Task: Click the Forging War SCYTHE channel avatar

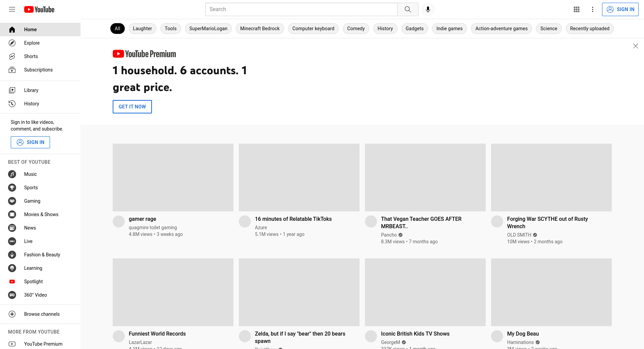Action: point(497,221)
